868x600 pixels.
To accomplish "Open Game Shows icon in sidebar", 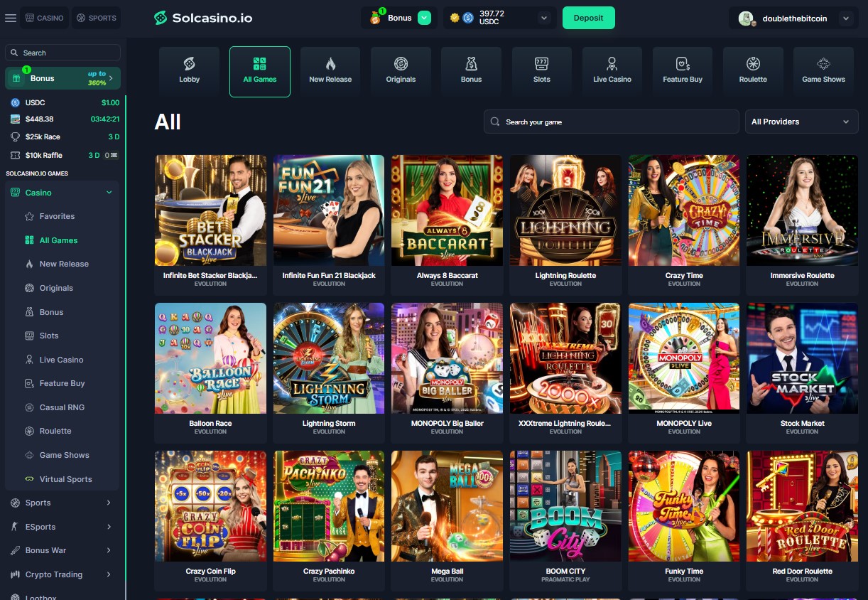I will (29, 455).
